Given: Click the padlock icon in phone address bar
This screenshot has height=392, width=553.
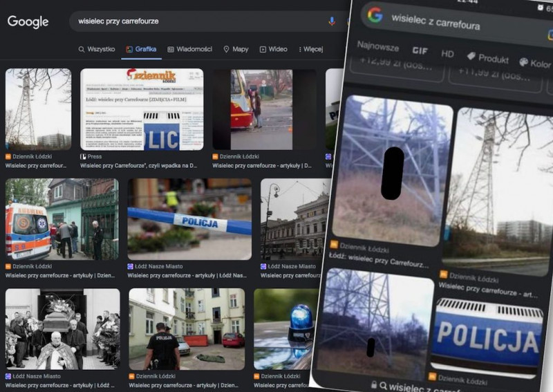Looking at the screenshot, I should pos(373,385).
